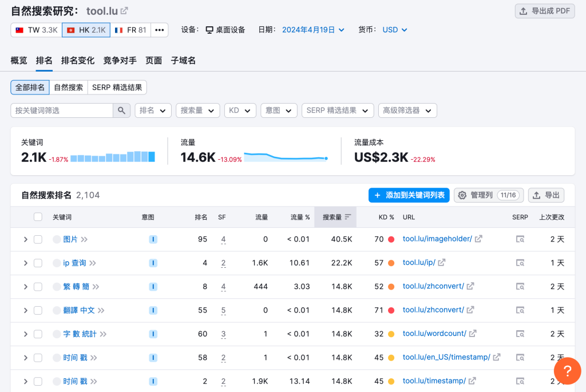The height and width of the screenshot is (392, 586).
Task: Tick checkbox for 时间 戳 row ranked 58
Action: click(x=38, y=358)
